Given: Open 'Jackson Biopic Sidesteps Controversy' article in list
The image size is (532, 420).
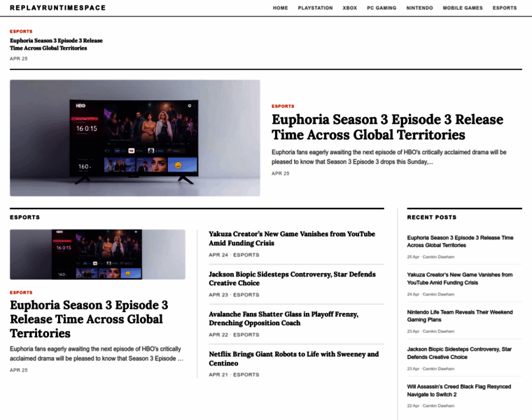Looking at the screenshot, I should pos(292,279).
